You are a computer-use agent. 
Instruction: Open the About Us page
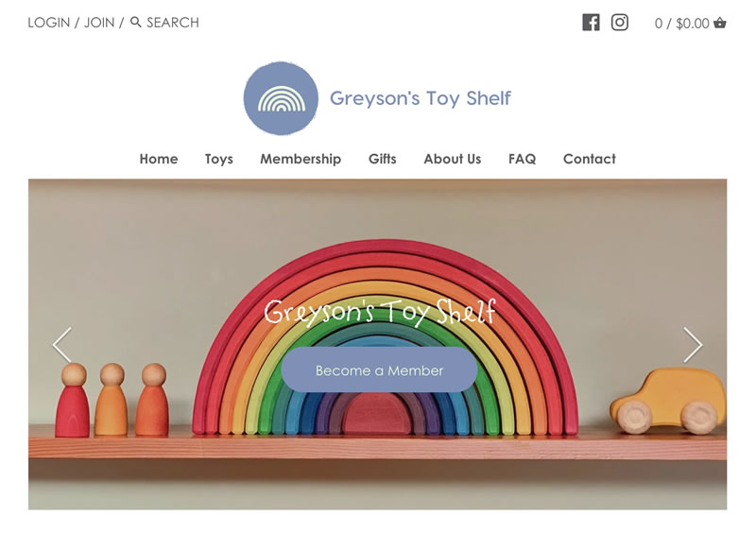pos(453,159)
